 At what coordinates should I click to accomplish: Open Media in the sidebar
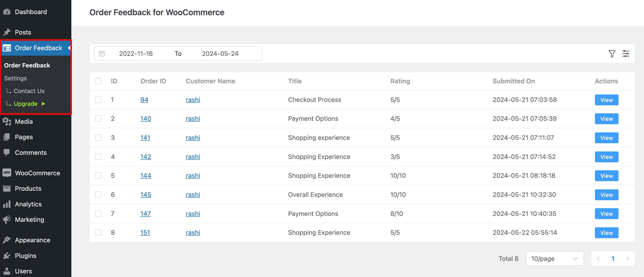pyautogui.click(x=24, y=121)
